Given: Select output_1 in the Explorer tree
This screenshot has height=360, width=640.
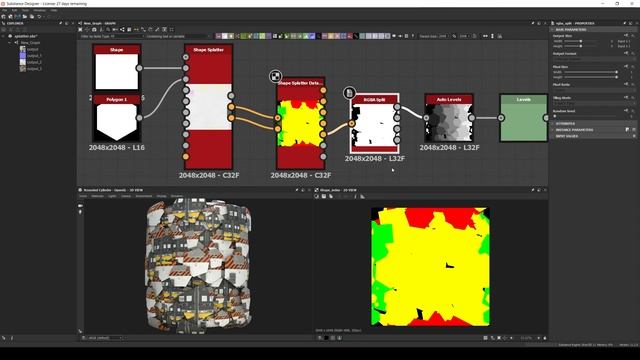Looking at the screenshot, I should (34, 56).
